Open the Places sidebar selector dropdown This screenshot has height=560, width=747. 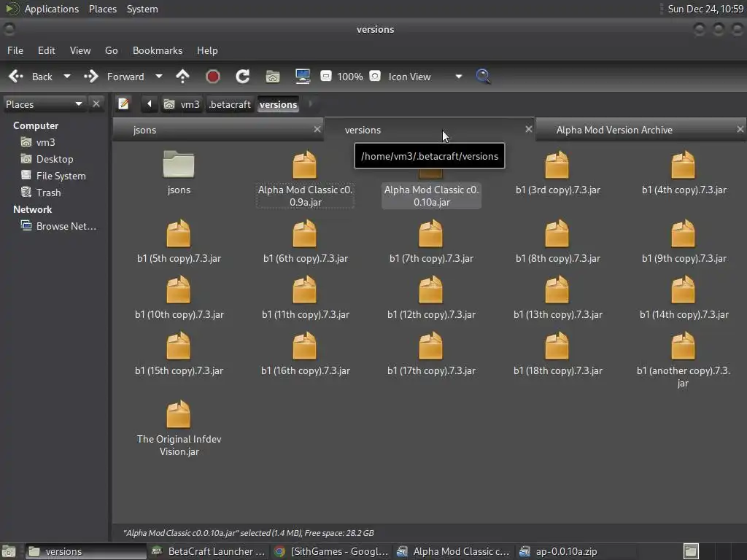(44, 104)
